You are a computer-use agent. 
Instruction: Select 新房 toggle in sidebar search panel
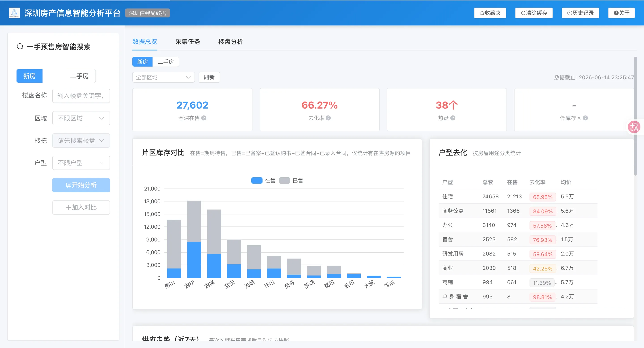(x=30, y=76)
